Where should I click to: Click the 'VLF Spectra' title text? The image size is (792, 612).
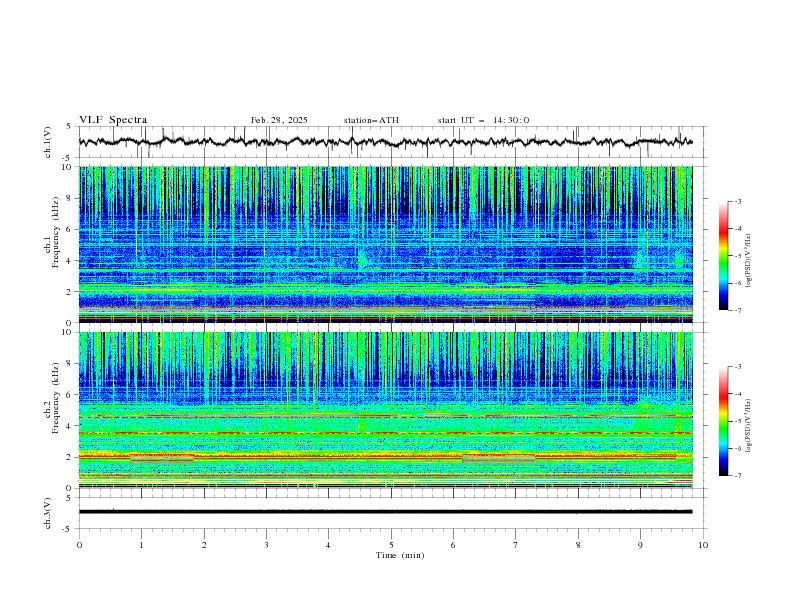113,120
